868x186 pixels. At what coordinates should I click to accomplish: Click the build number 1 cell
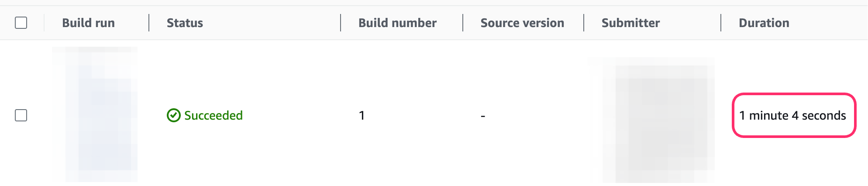click(362, 115)
